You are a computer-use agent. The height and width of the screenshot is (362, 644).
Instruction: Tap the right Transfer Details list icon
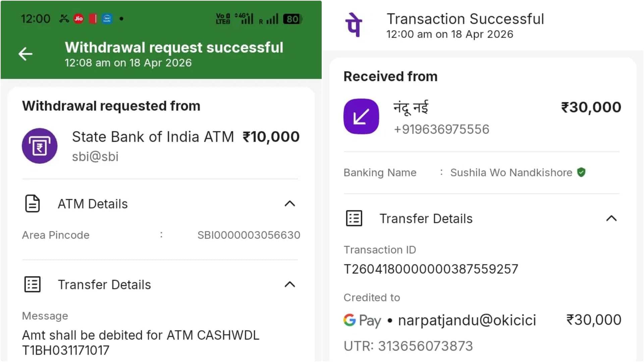[354, 218]
